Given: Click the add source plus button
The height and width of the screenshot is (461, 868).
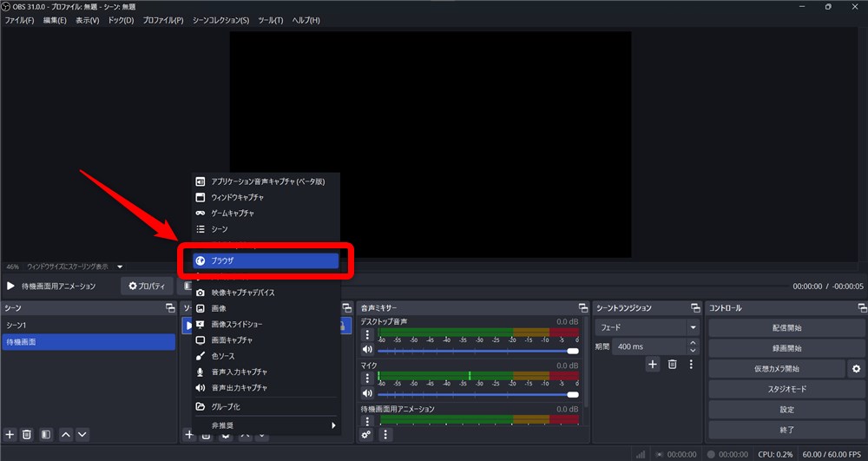Looking at the screenshot, I should [x=188, y=434].
